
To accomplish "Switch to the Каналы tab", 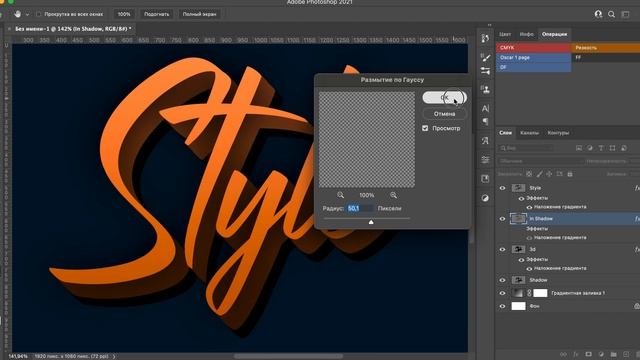I will (x=529, y=133).
